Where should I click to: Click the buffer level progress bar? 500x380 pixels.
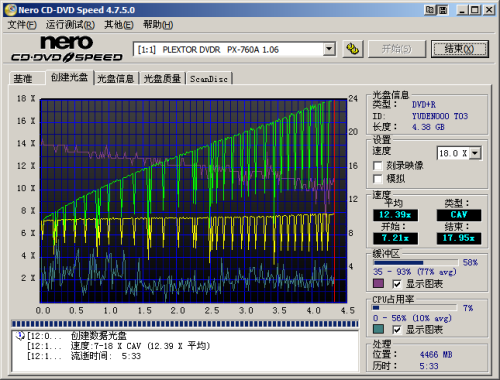[x=415, y=263]
